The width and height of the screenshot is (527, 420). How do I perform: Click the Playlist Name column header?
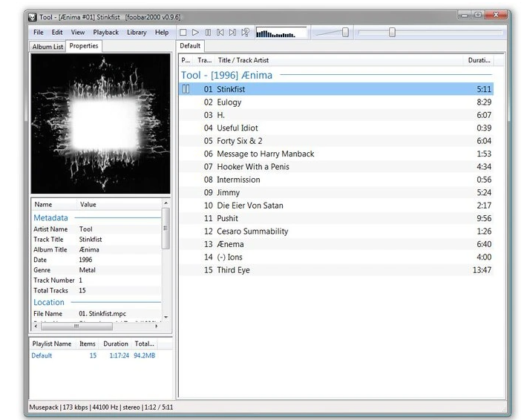pos(52,344)
